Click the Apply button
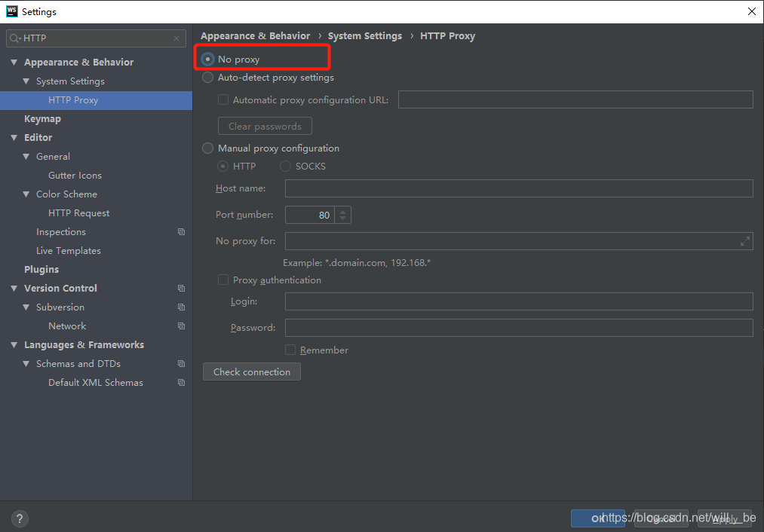The height and width of the screenshot is (532, 764). click(726, 518)
